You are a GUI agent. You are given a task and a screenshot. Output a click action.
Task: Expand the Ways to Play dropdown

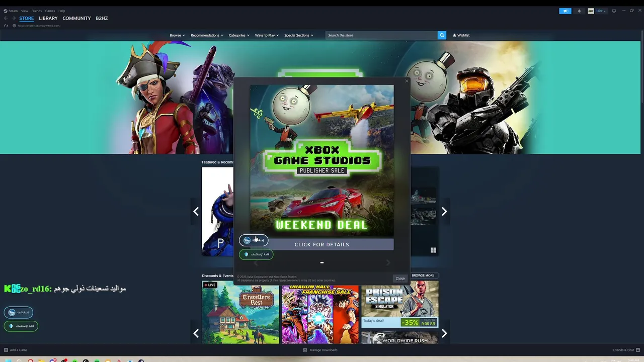coord(267,35)
